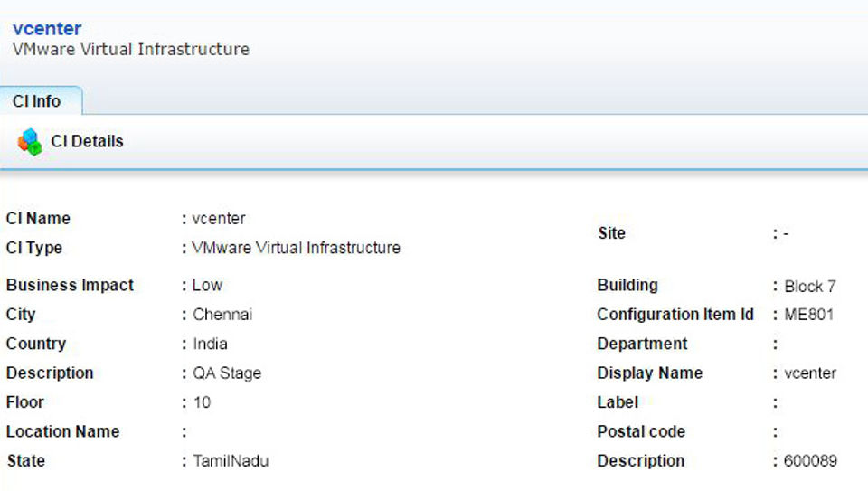Select the City value Chennai
Image resolution: width=868 pixels, height=491 pixels.
click(x=222, y=315)
